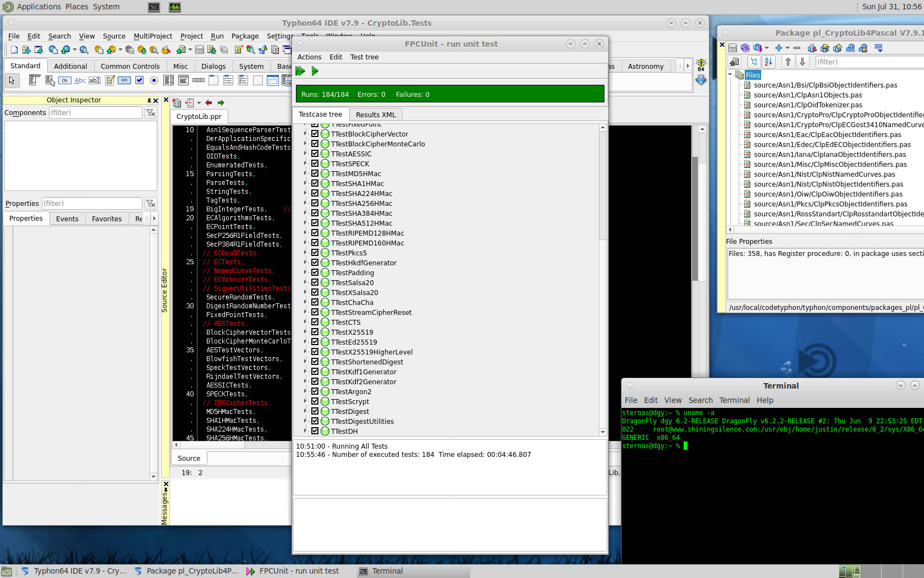This screenshot has width=924, height=578.
Task: Expand TTestBlockCipherVector tree node
Action: pyautogui.click(x=305, y=134)
